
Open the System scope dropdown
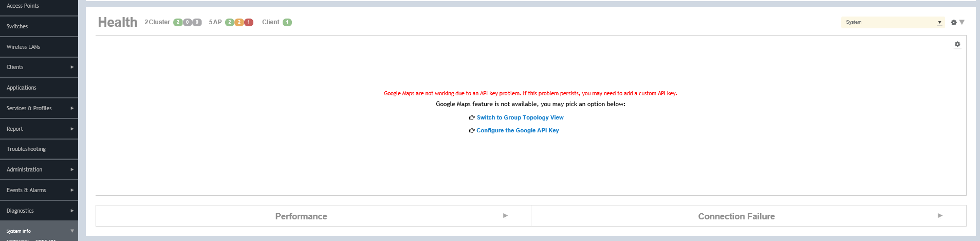(893, 22)
